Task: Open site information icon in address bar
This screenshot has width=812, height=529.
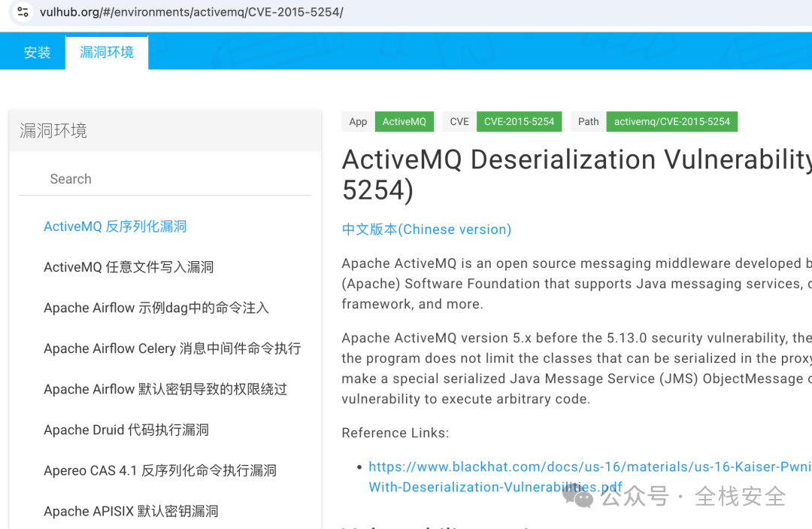Action: (x=23, y=11)
